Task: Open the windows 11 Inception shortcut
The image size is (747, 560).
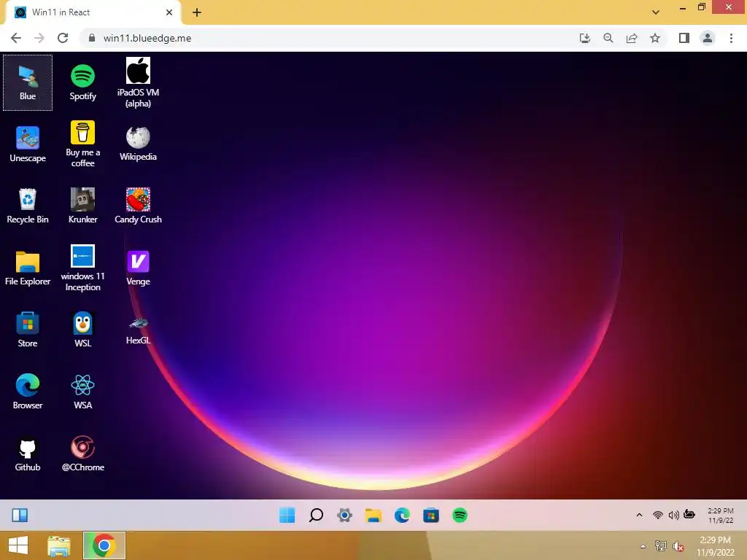Action: 83,268
